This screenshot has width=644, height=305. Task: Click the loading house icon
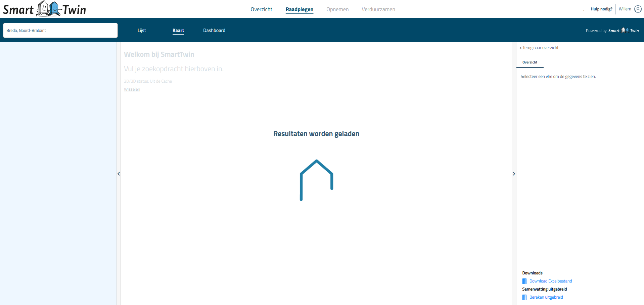[316, 180]
